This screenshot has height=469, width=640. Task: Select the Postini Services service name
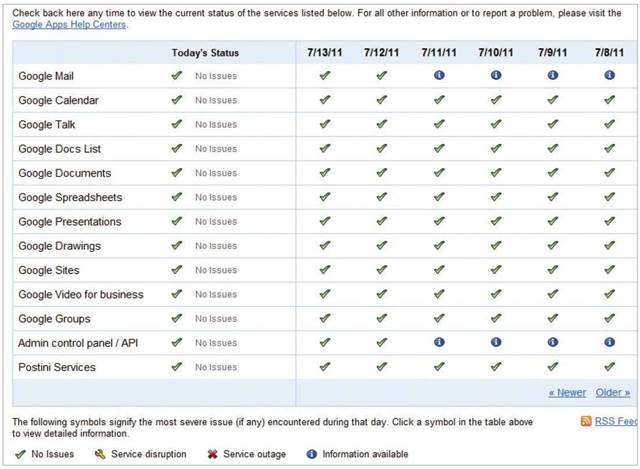[x=57, y=367]
